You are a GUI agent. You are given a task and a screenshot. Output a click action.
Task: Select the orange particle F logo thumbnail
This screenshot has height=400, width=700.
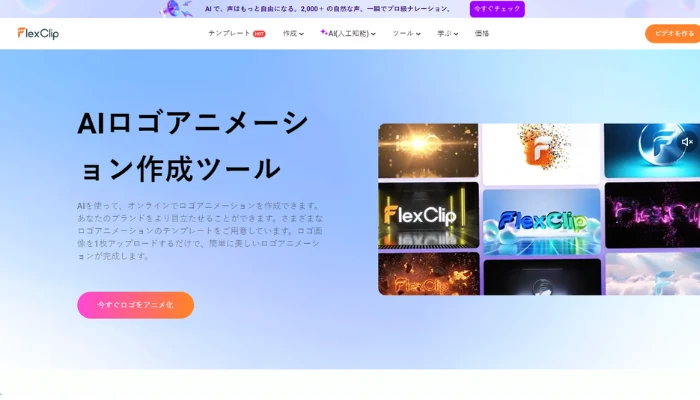pyautogui.click(x=541, y=153)
